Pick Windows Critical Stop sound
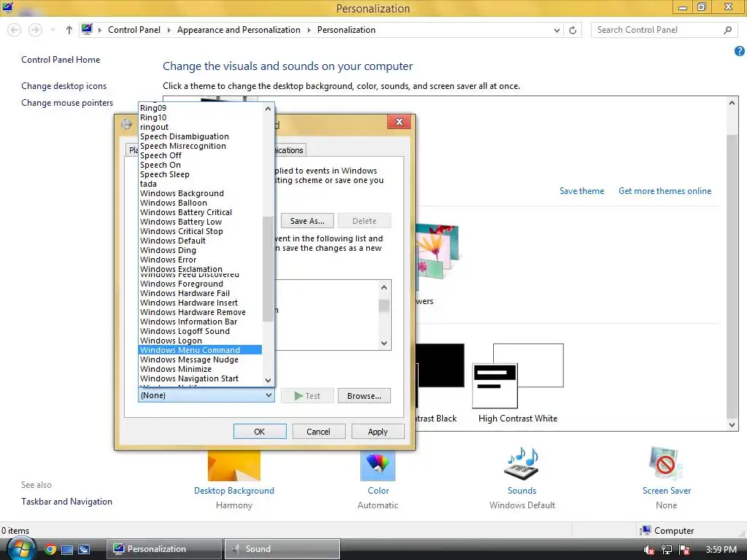Viewport: 747px width, 560px height. (x=200, y=231)
